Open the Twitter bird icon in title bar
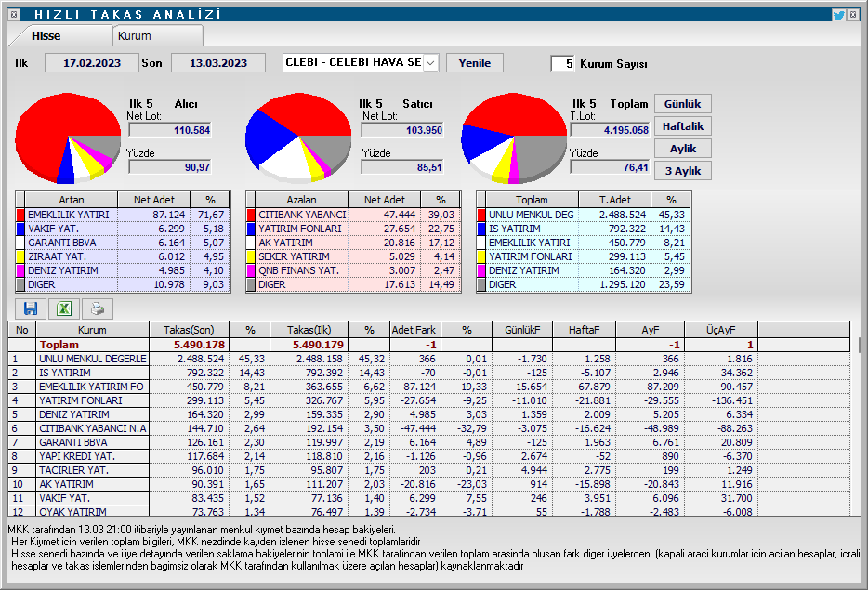868x590 pixels. [x=838, y=15]
